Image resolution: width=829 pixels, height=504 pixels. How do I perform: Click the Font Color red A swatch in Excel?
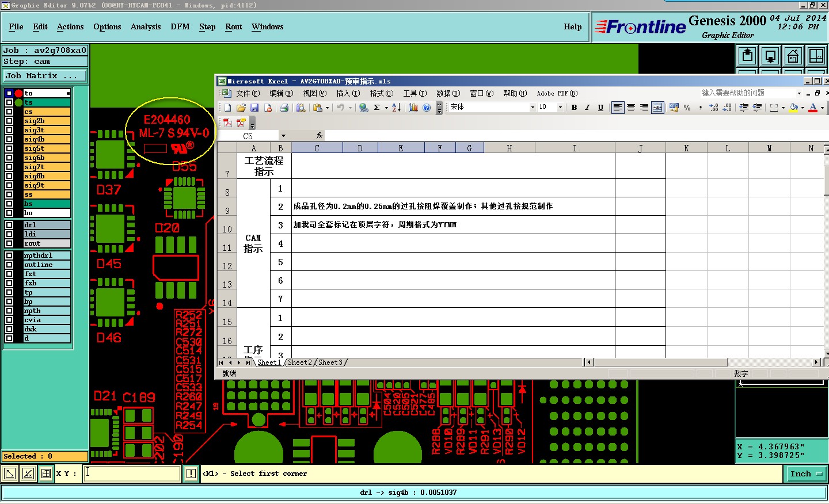[x=813, y=108]
